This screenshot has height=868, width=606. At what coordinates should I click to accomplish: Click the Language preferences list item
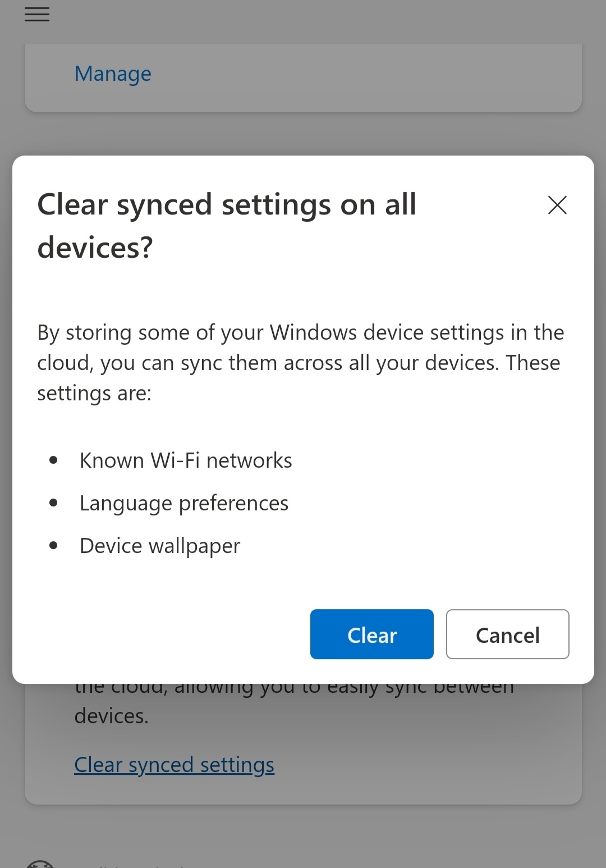tap(184, 503)
